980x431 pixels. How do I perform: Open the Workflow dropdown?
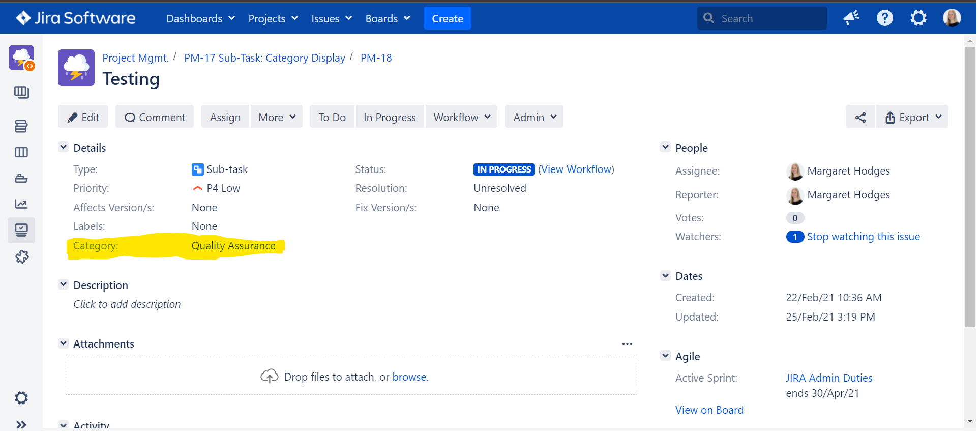coord(461,117)
